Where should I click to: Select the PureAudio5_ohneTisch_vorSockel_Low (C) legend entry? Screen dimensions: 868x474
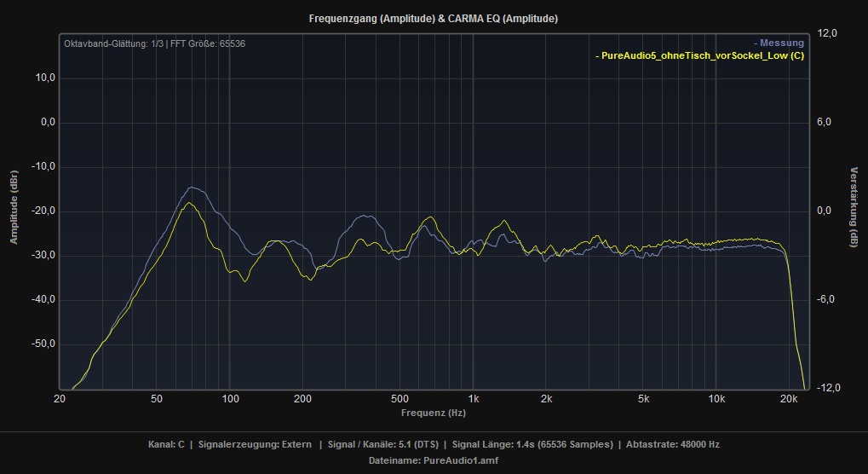coord(699,56)
